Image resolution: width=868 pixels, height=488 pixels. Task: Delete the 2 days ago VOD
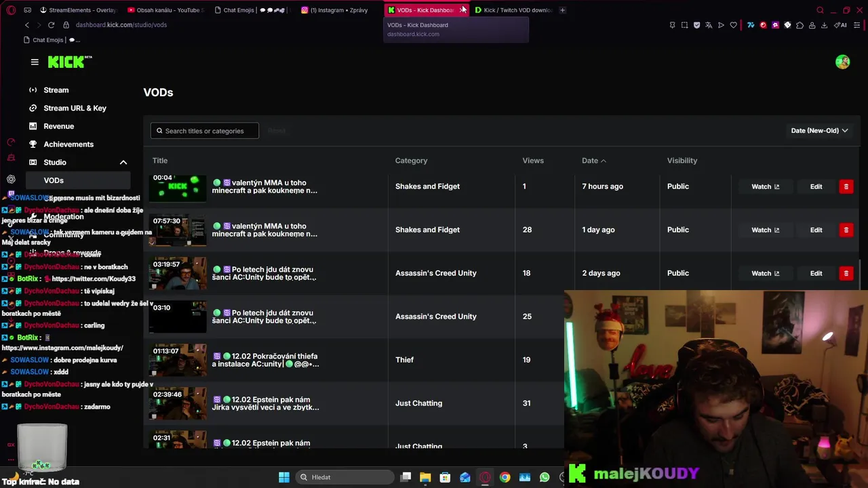click(x=846, y=273)
